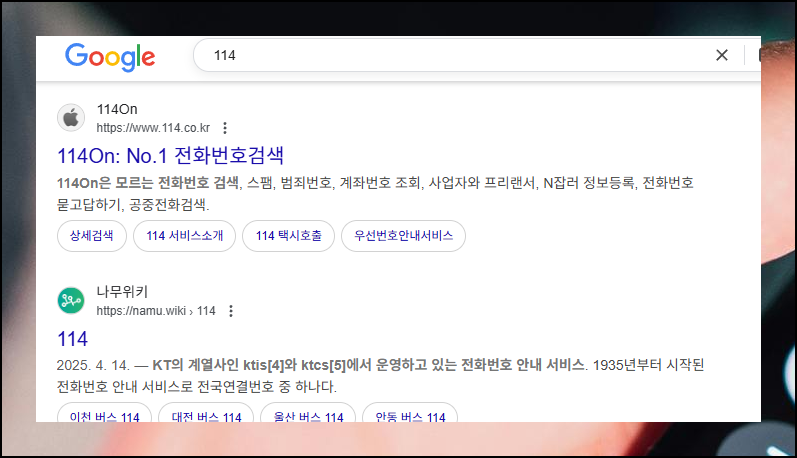This screenshot has height=458, width=797.
Task: Open the 나무위키 114 result title
Action: (x=73, y=339)
